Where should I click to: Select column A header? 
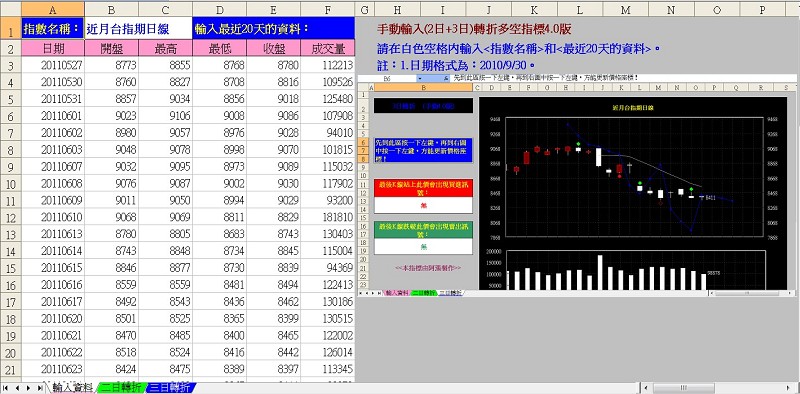tap(53, 9)
